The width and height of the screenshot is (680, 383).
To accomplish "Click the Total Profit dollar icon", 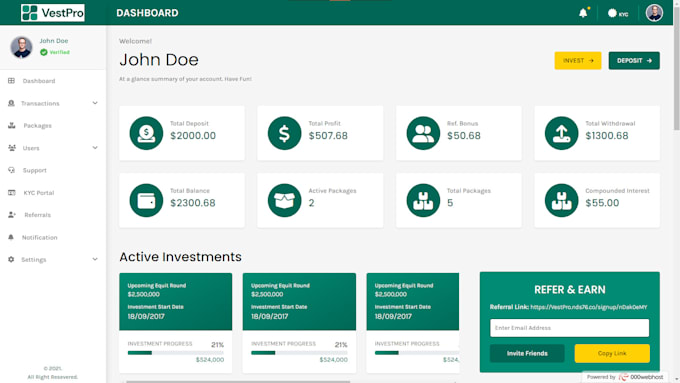I will (x=284, y=133).
